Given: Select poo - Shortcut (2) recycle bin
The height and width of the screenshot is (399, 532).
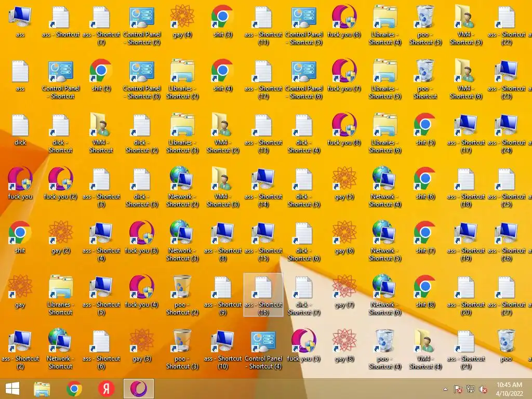Looking at the screenshot, I should (182, 295).
